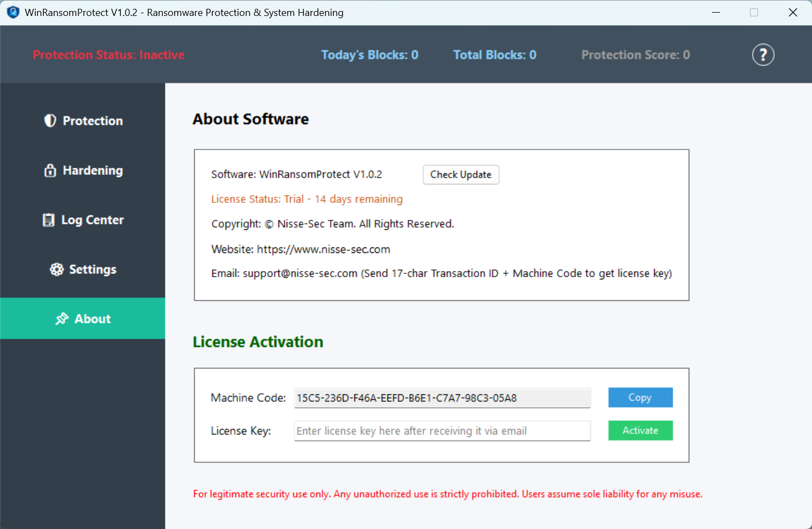Click the support email address line
Viewport: 812px width, 529px height.
click(442, 273)
